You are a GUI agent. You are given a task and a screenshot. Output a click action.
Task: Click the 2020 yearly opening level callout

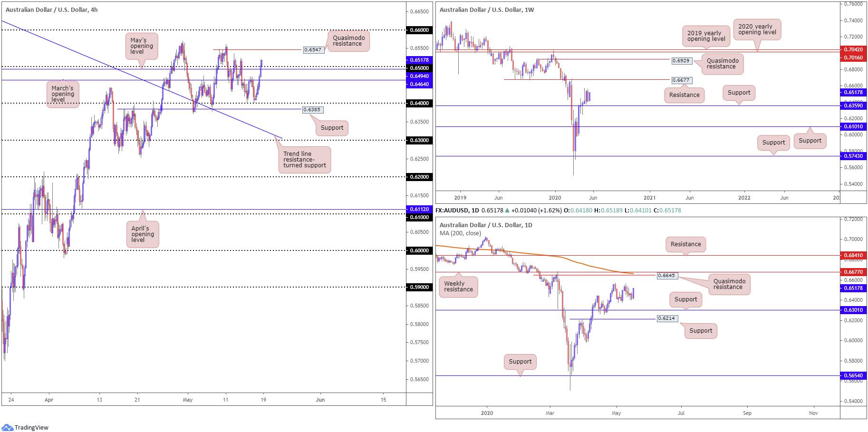pyautogui.click(x=757, y=29)
